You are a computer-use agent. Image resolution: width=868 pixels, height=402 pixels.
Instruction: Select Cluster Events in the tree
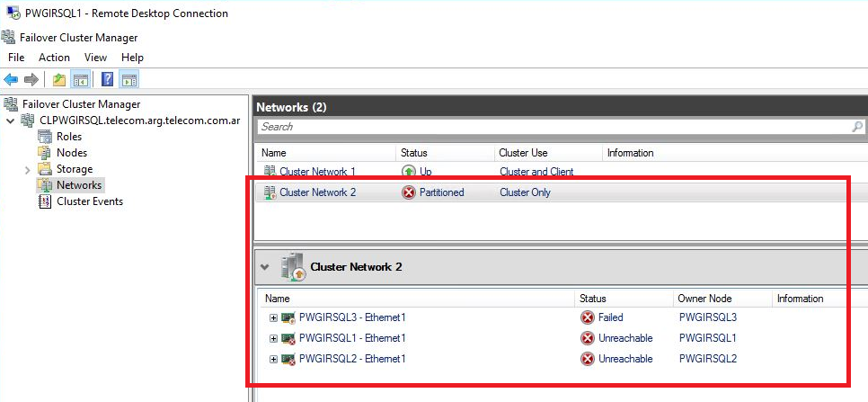(90, 201)
